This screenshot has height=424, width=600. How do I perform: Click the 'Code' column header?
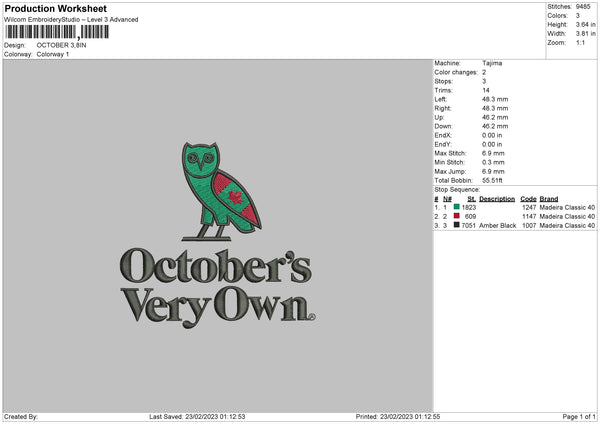pos(528,199)
